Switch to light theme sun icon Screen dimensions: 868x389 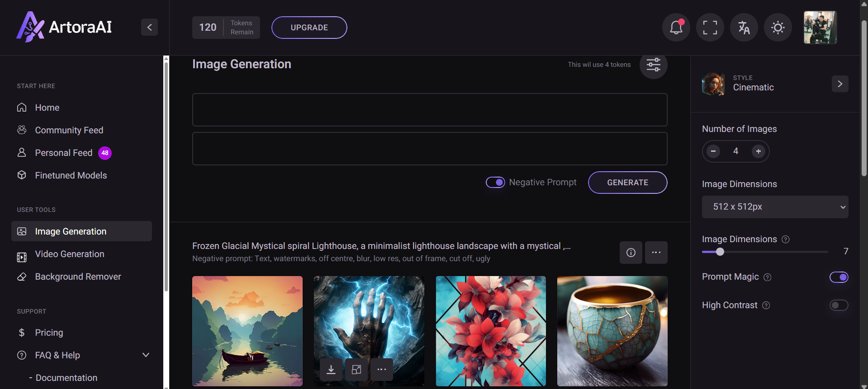point(778,28)
